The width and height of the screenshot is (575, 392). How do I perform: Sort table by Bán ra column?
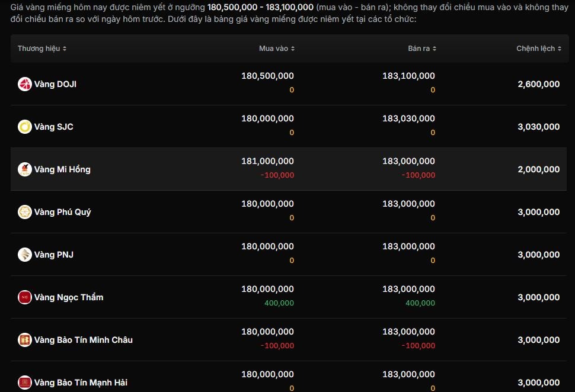422,49
